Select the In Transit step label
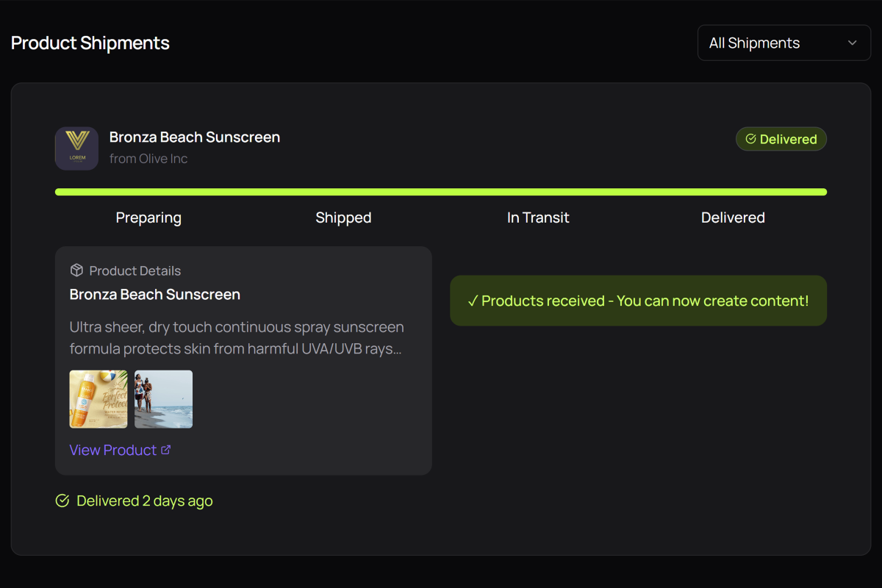Image resolution: width=882 pixels, height=588 pixels. [x=538, y=218]
